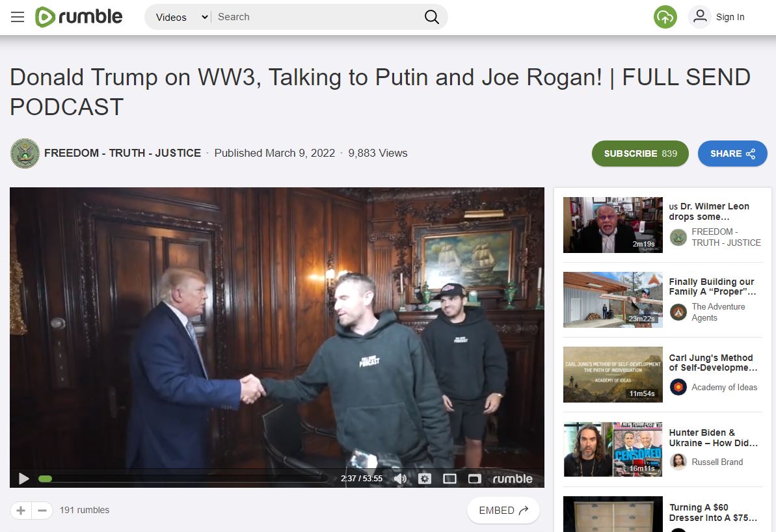776x532 pixels.
Task: Toggle fullscreen in the player
Action: tap(475, 479)
